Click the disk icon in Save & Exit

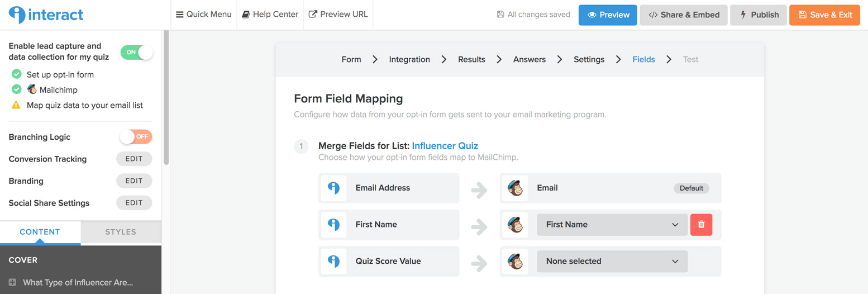pos(803,15)
